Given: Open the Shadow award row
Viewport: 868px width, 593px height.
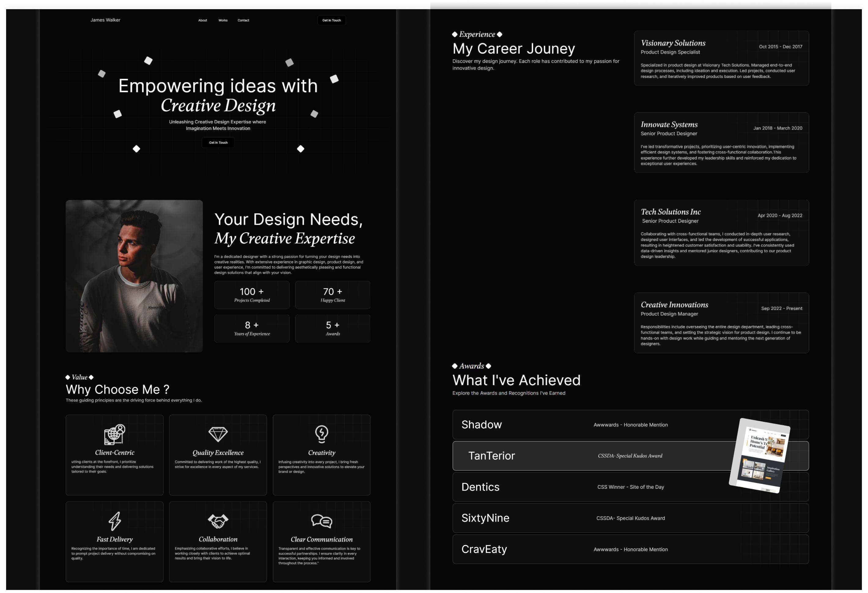Looking at the screenshot, I should tap(631, 425).
